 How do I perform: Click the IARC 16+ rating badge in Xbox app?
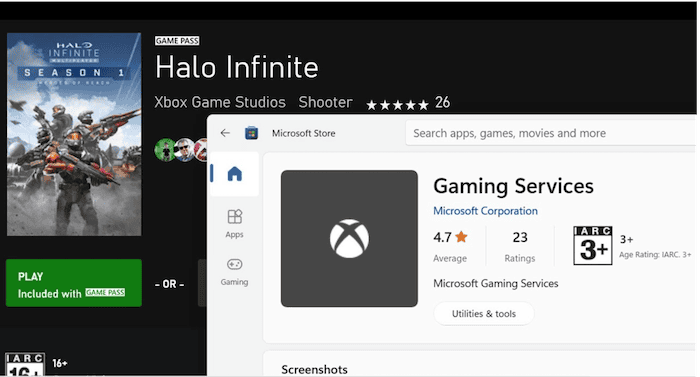click(25, 364)
